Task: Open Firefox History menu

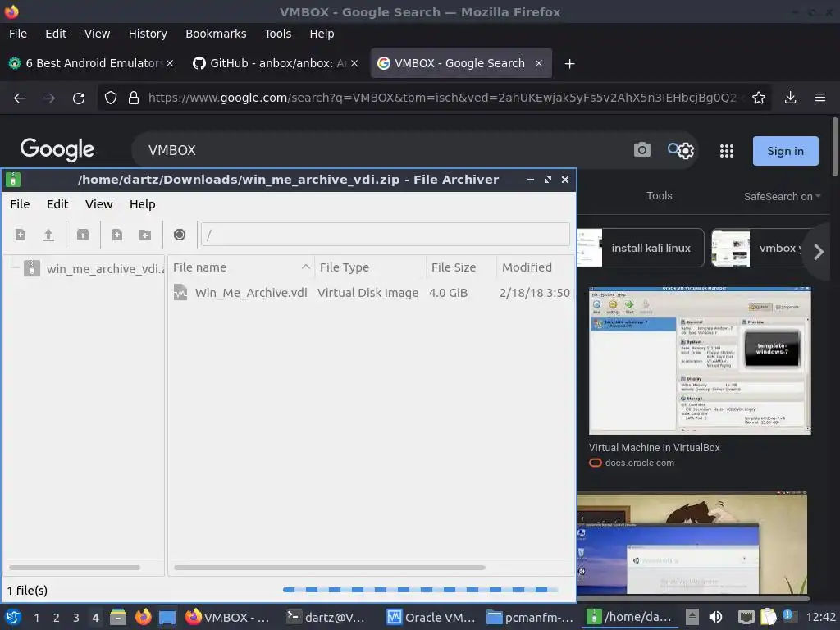Action: coord(148,34)
